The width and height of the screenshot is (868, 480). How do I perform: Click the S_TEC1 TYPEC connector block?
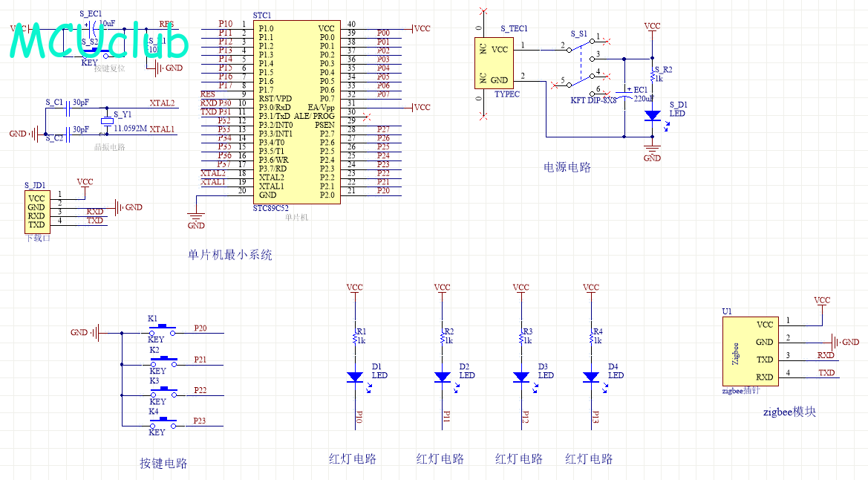(x=492, y=64)
